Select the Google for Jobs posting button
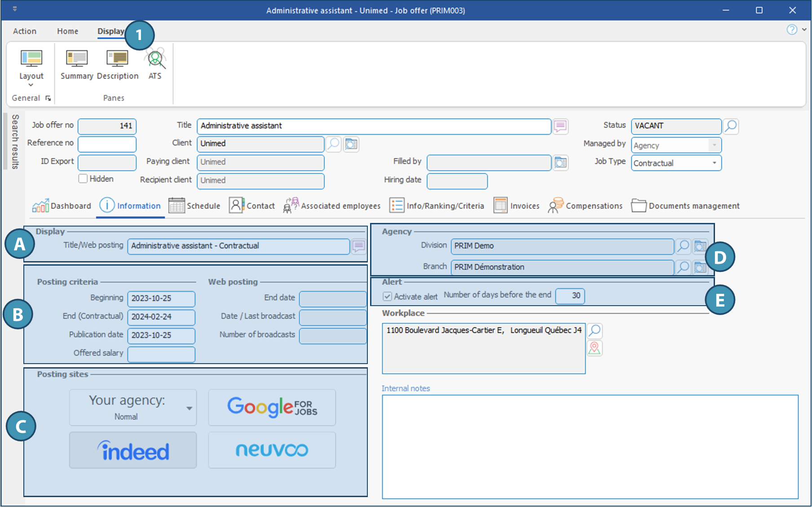This screenshot has height=507, width=812. pos(272,407)
